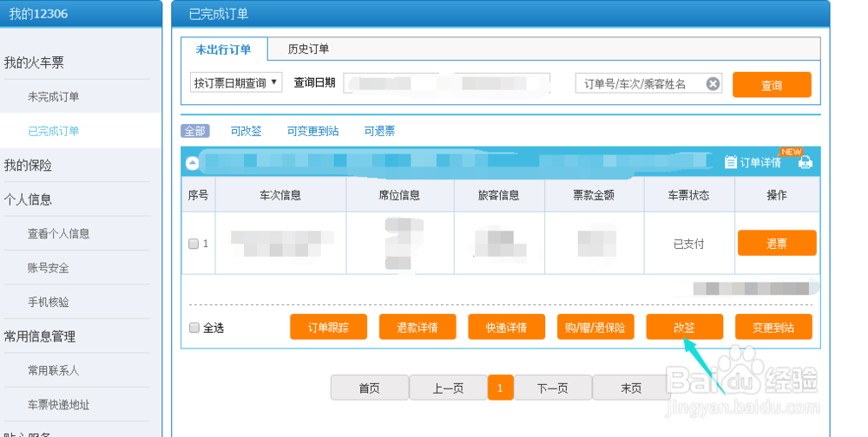Click the 退款详情 button
The image size is (868, 437).
pyautogui.click(x=418, y=327)
